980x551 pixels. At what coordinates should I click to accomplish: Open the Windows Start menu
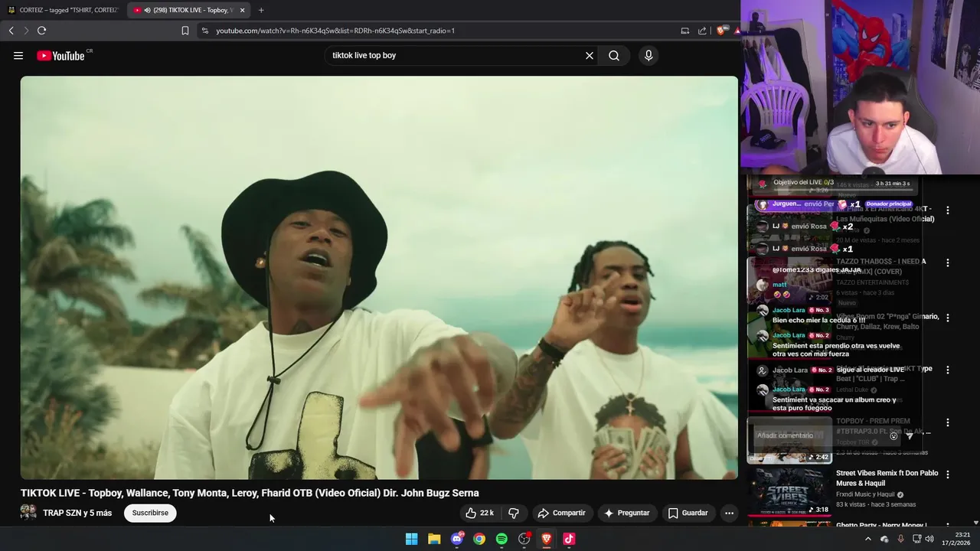click(x=411, y=539)
